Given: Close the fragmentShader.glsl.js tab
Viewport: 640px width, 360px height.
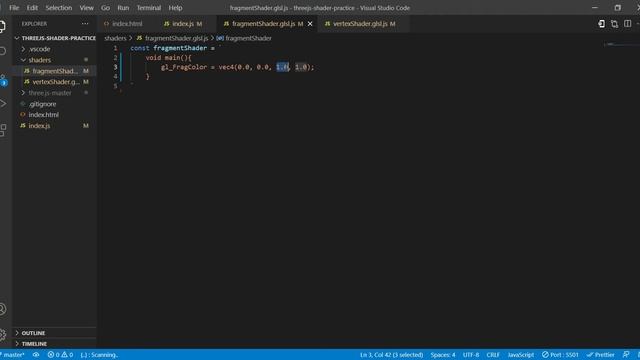Looking at the screenshot, I should (x=310, y=24).
